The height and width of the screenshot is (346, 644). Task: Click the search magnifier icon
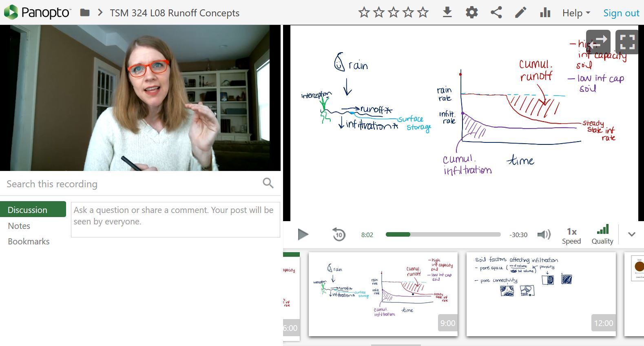[x=268, y=183]
